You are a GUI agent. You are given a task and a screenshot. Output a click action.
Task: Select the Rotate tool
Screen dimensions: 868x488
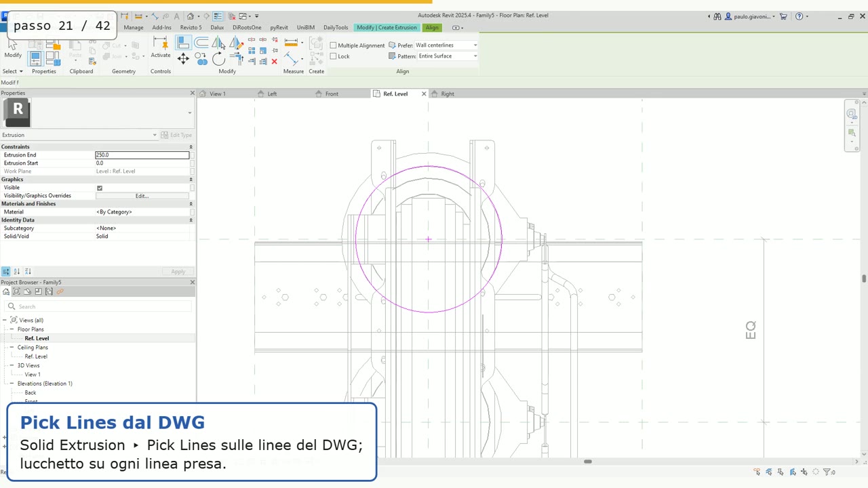[218, 60]
